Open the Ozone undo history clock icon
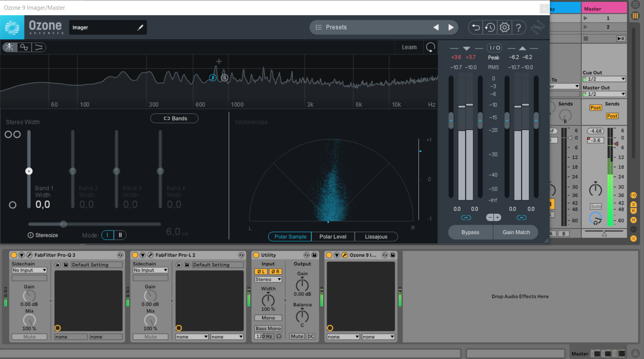The width and height of the screenshot is (644, 359). pos(490,27)
